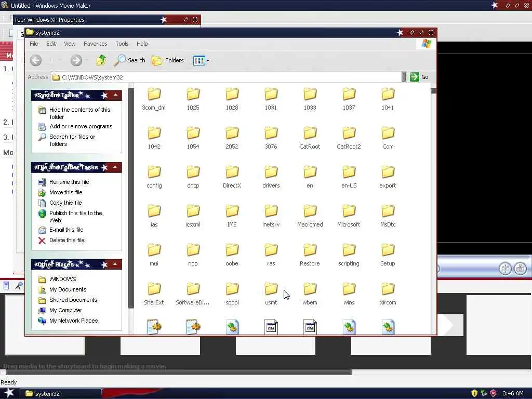
Task: Click Add or remove programs link
Action: (81, 127)
